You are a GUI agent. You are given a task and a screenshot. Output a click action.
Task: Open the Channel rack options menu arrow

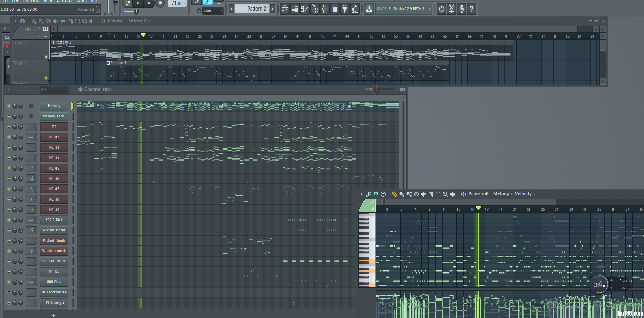[8, 89]
